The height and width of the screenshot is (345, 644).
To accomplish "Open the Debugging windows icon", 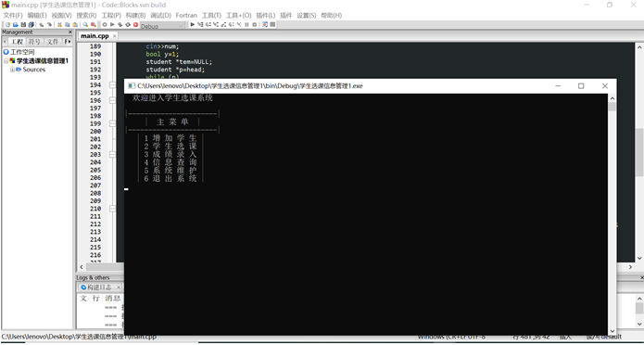I will 264,25.
